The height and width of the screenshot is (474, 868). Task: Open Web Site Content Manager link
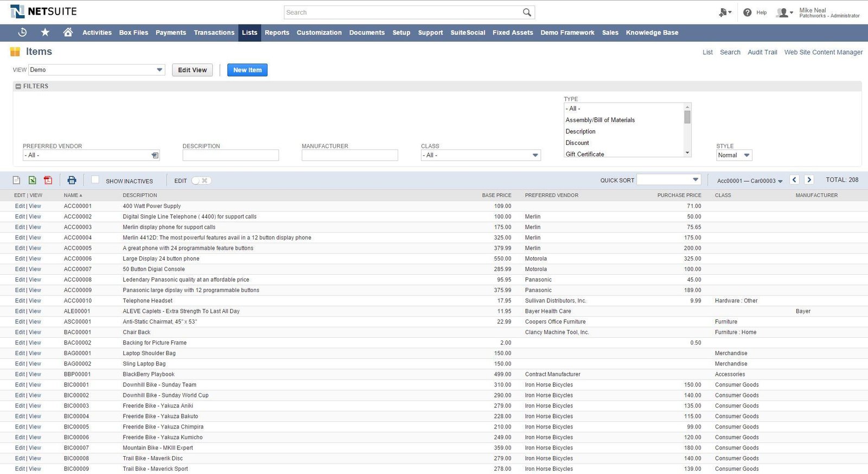click(824, 52)
